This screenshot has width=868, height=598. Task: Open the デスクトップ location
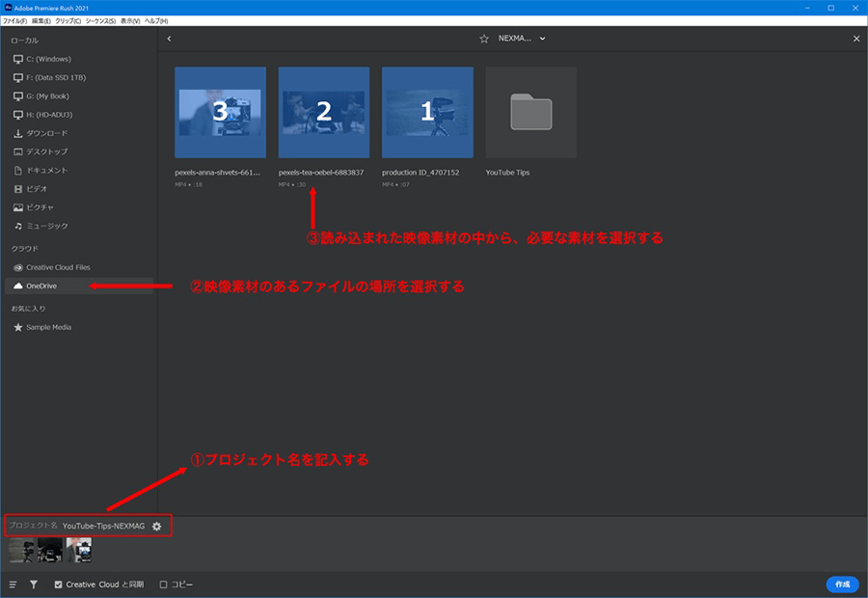point(41,151)
